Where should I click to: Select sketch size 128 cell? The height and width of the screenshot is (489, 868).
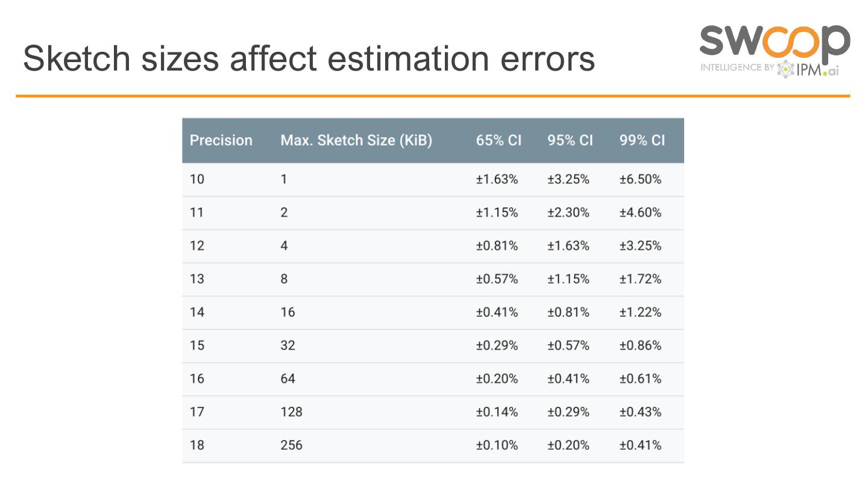(291, 412)
